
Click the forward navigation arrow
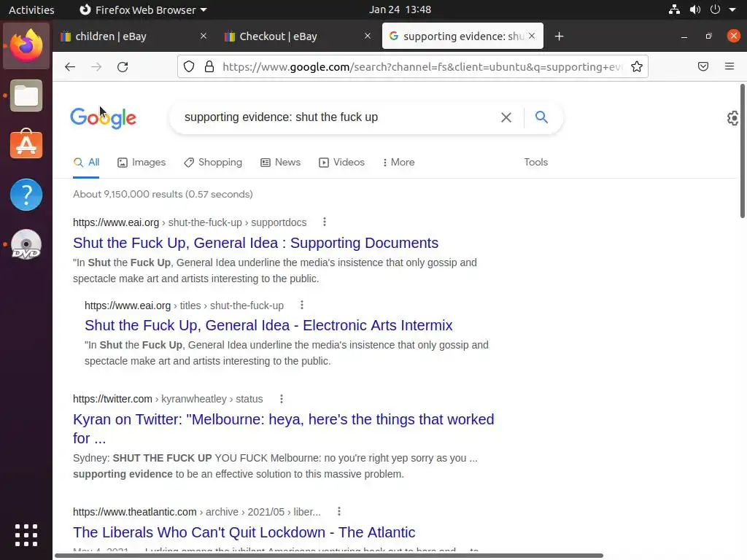coord(96,66)
